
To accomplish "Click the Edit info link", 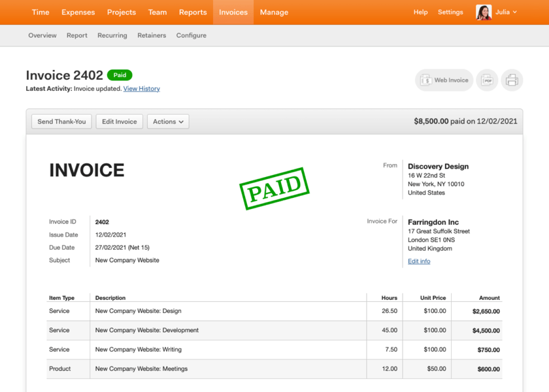I will point(419,261).
